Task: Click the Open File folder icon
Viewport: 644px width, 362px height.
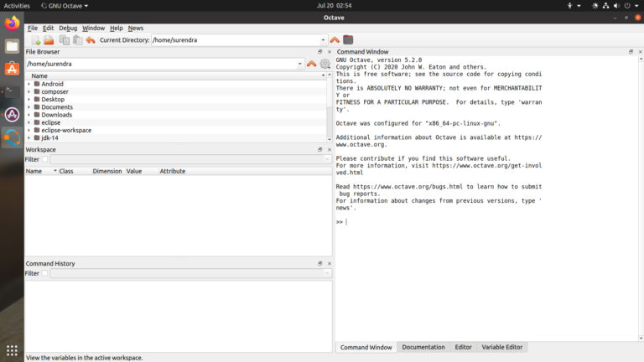Action: [49, 40]
